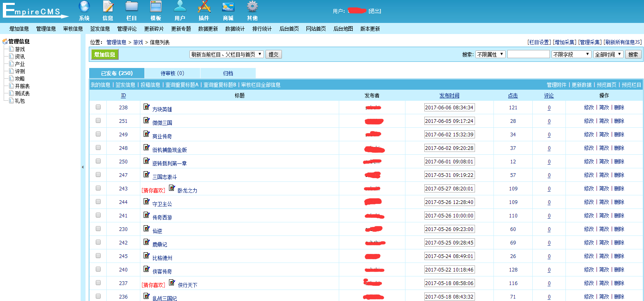644x301 pixels.
Task: Click the search keyword input field
Action: tap(528, 54)
